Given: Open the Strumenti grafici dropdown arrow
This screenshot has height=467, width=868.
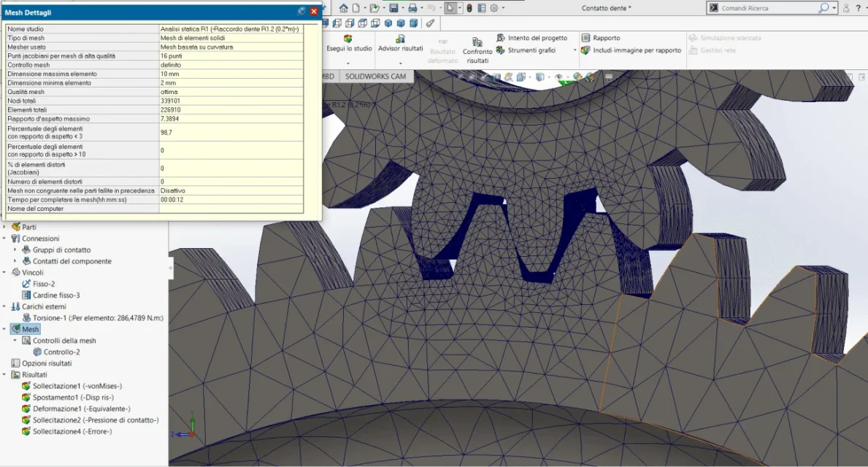Looking at the screenshot, I should (x=575, y=50).
